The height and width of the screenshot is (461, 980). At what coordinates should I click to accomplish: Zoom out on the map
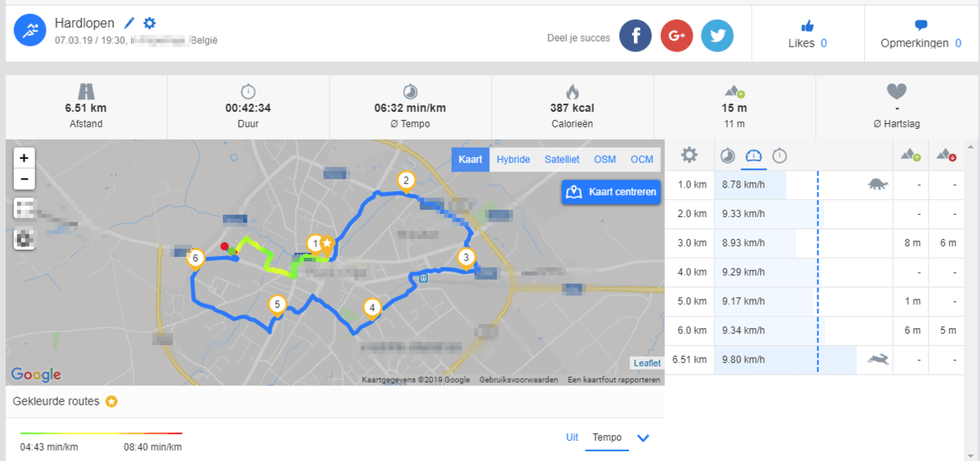click(24, 179)
